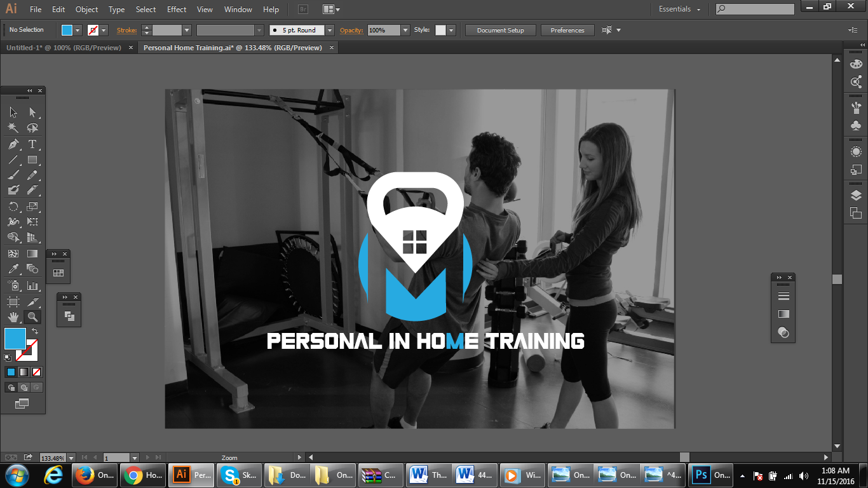The height and width of the screenshot is (488, 868).
Task: Reset to default fill and stroke
Action: [8, 358]
